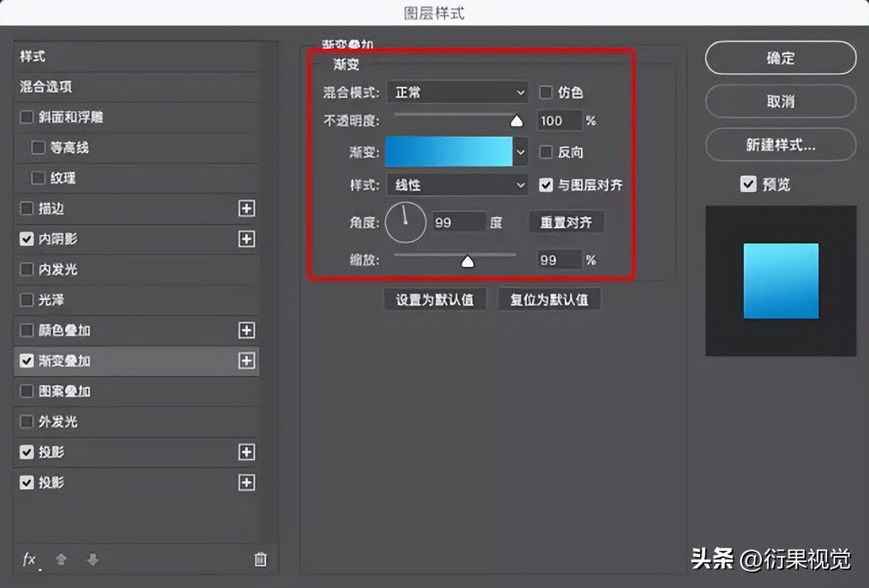Click the plus icon beside 渐变叠加

[246, 361]
